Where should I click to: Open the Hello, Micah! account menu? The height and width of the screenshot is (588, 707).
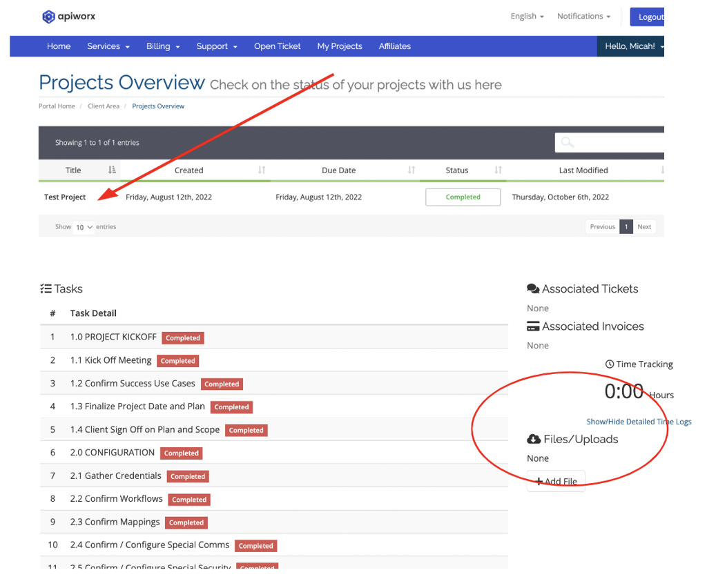point(630,46)
